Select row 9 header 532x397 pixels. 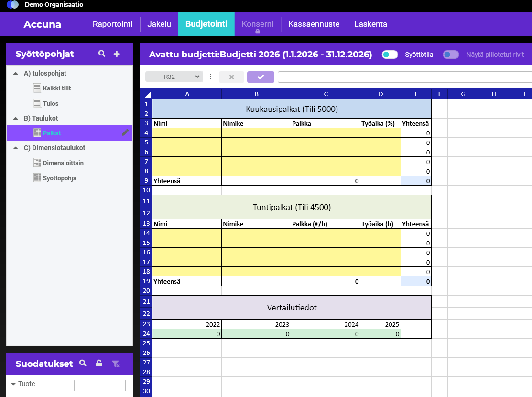coord(146,181)
